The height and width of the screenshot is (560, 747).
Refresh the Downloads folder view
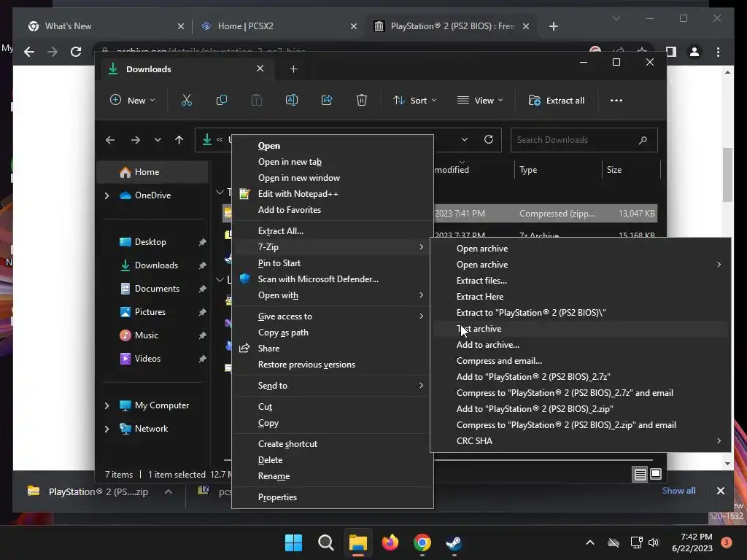[x=488, y=139]
